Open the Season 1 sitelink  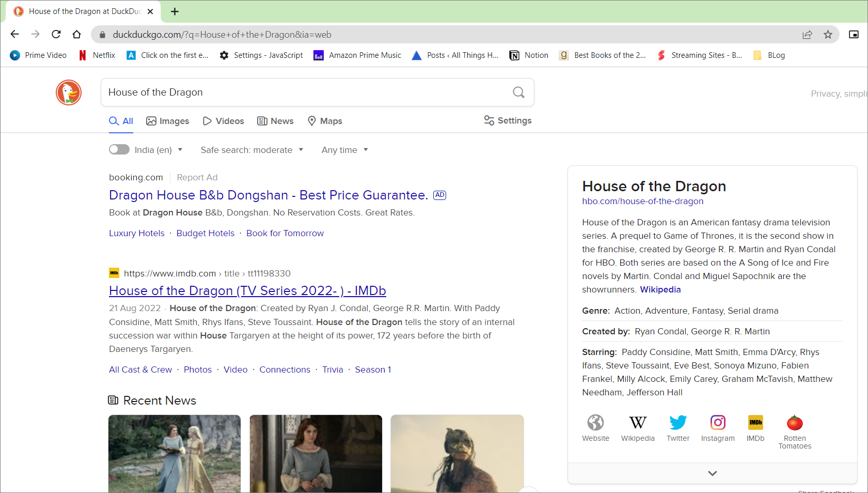click(x=373, y=369)
